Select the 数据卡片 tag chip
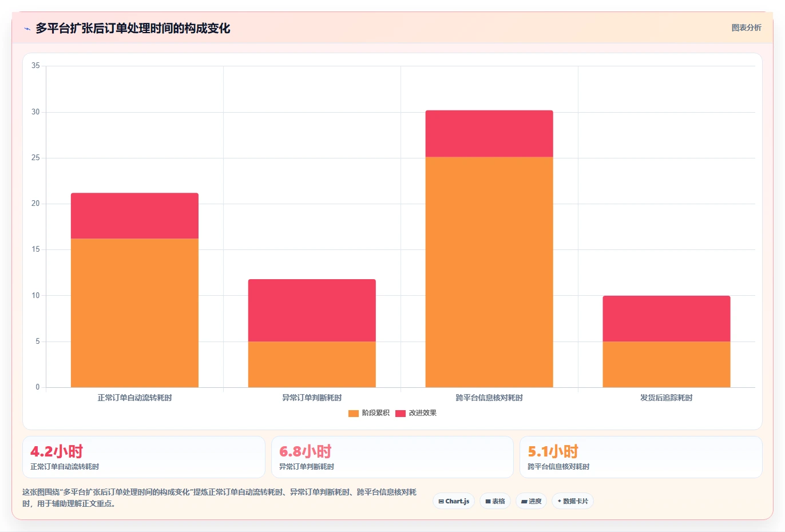The width and height of the screenshot is (785, 532). coord(573,501)
